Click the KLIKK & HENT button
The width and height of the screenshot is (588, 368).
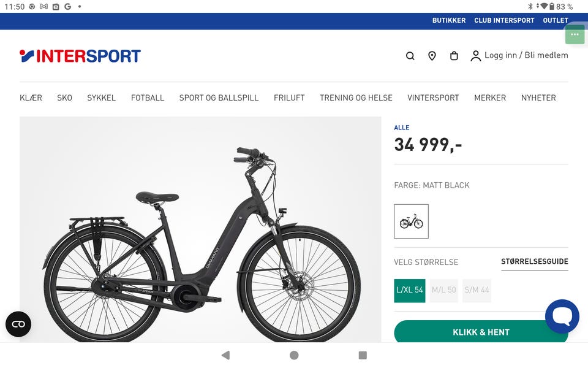481,332
